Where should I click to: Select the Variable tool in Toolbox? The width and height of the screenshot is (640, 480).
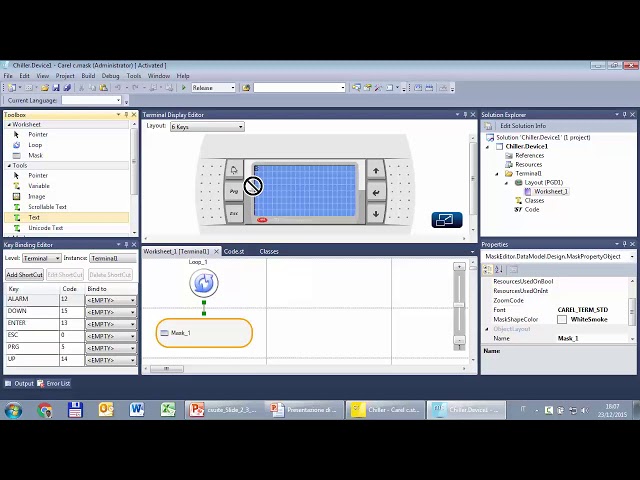(39, 186)
